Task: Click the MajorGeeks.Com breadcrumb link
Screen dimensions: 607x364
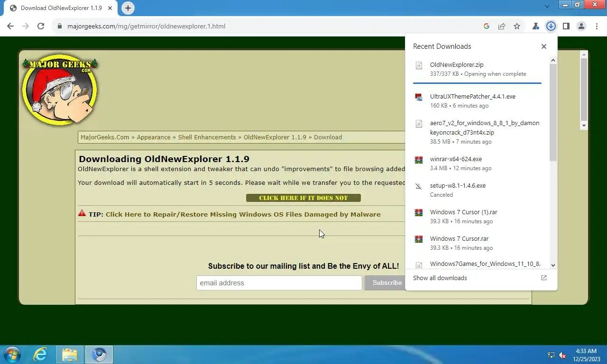Action: pyautogui.click(x=105, y=137)
